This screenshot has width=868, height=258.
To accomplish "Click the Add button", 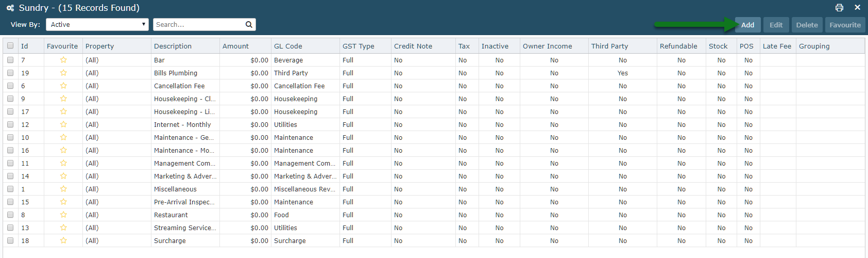I will coord(747,25).
